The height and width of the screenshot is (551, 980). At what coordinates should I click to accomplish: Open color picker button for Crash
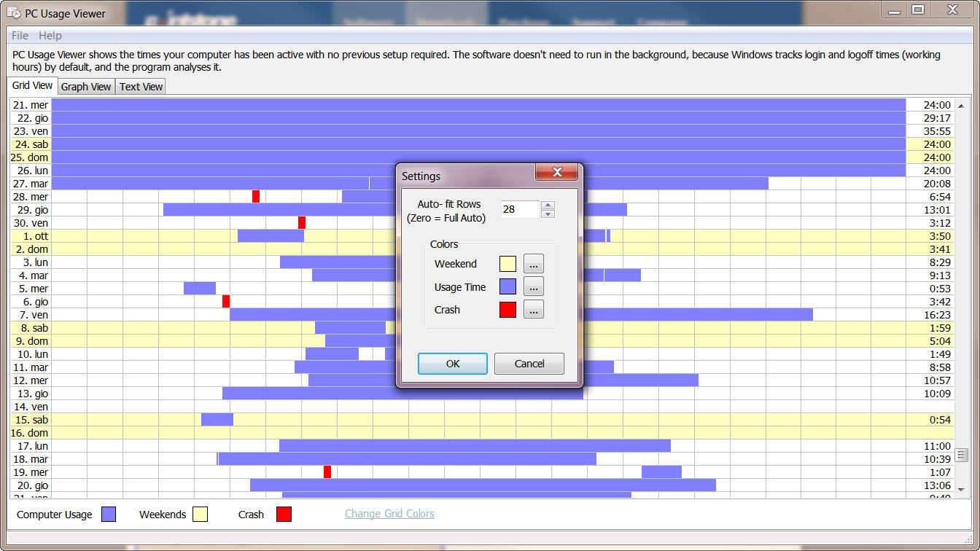[x=533, y=310]
